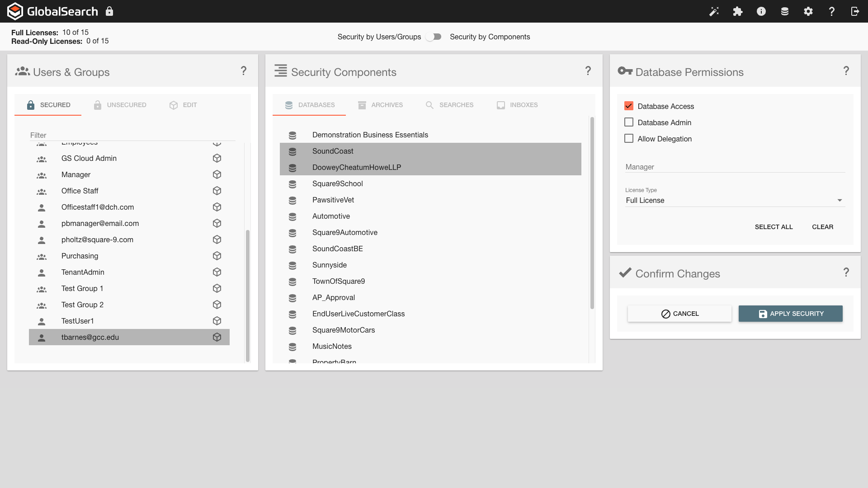Toggle switch to Security by Components

click(x=434, y=37)
